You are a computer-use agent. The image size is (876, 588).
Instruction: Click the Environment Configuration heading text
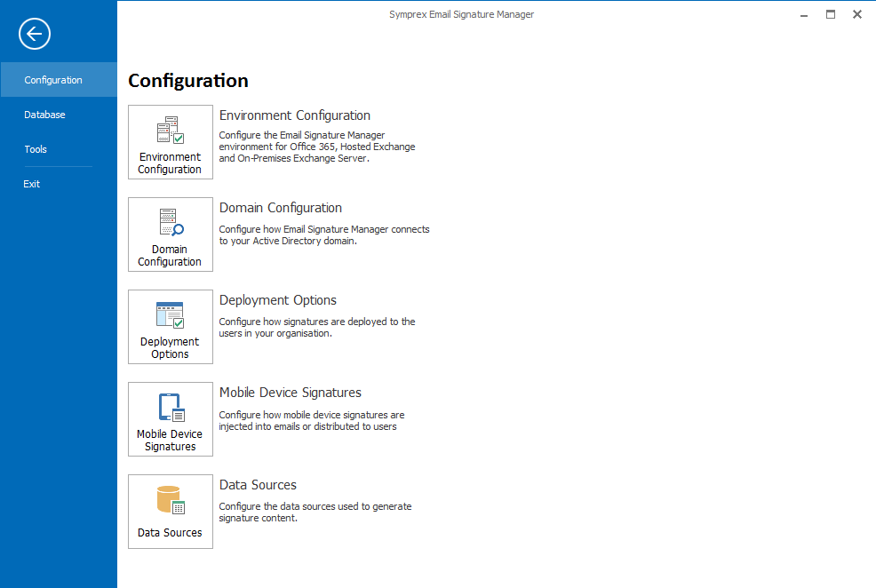294,115
